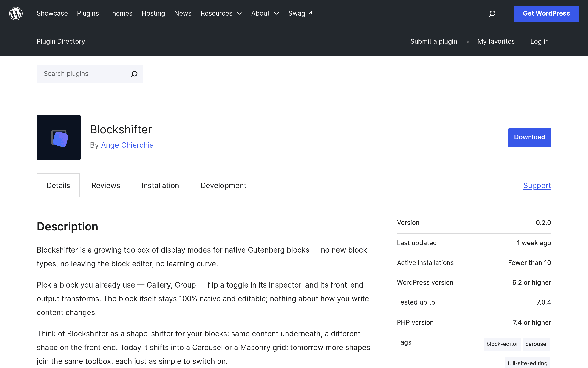Select the Details tab
The width and height of the screenshot is (588, 368).
click(58, 185)
